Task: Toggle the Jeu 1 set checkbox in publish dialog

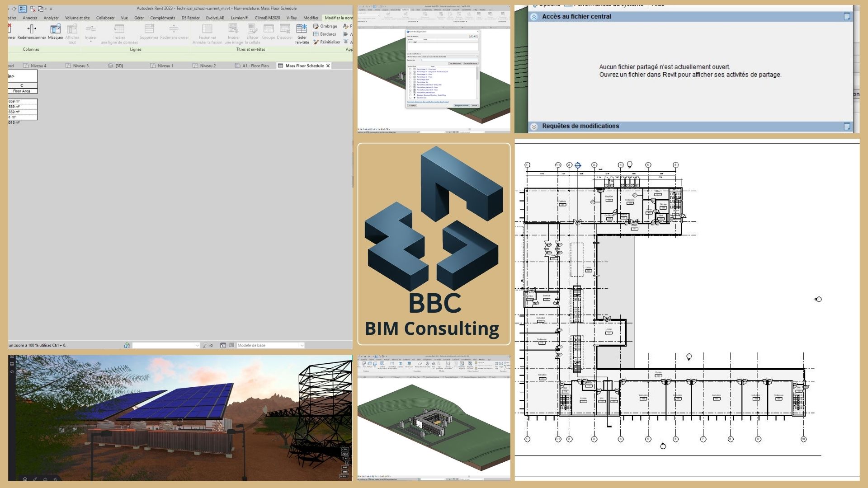Action: click(x=410, y=42)
